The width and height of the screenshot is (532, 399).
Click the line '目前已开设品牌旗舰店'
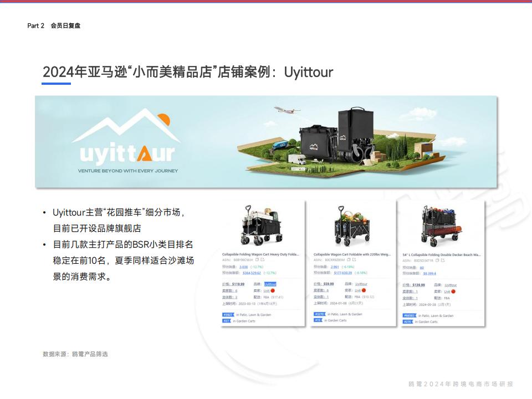tap(97, 228)
